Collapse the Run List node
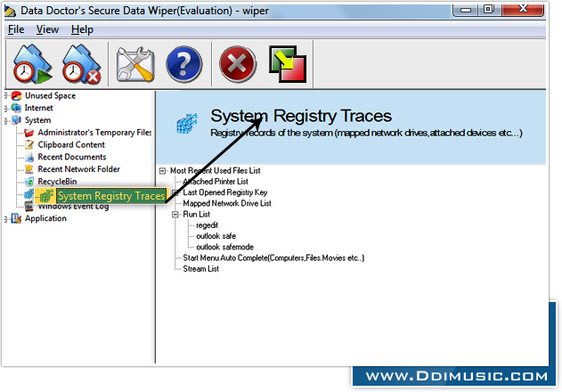562x392 pixels. pos(175,215)
